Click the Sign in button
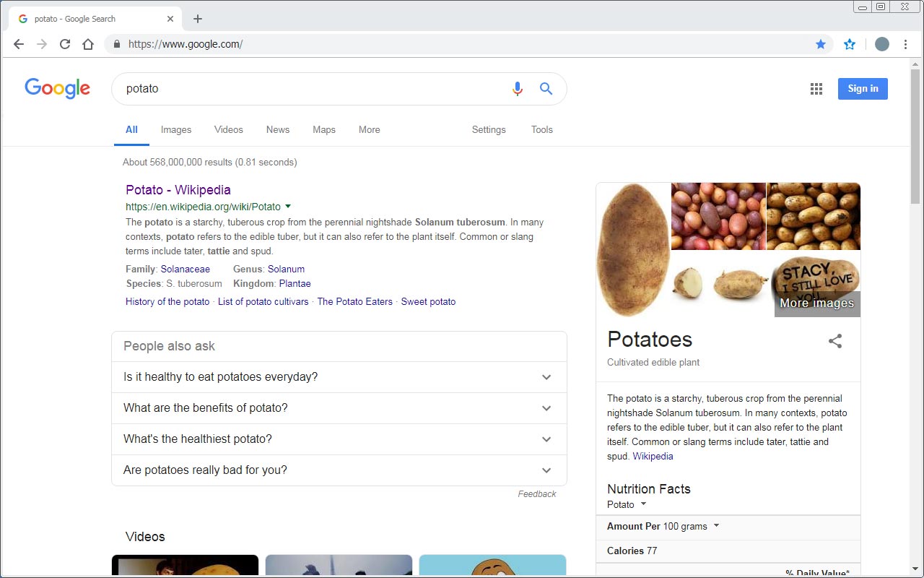The height and width of the screenshot is (578, 924). (x=863, y=89)
